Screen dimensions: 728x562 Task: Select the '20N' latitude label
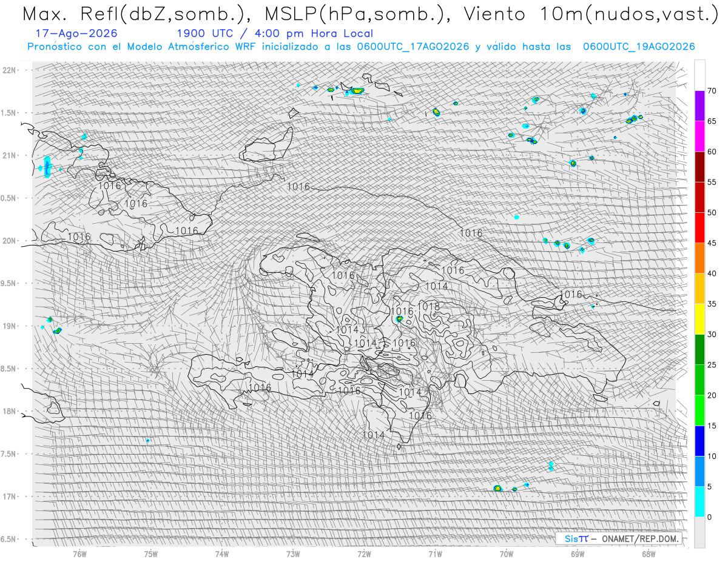pyautogui.click(x=9, y=241)
